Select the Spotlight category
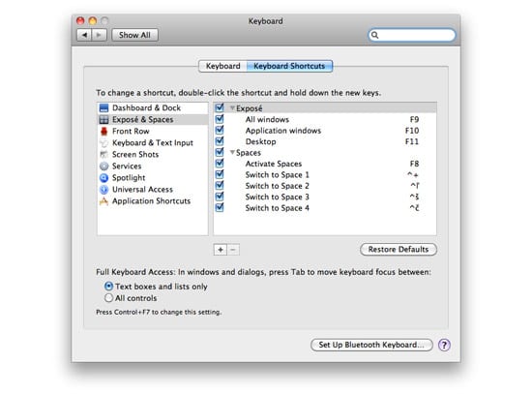The width and height of the screenshot is (532, 394). (x=153, y=178)
